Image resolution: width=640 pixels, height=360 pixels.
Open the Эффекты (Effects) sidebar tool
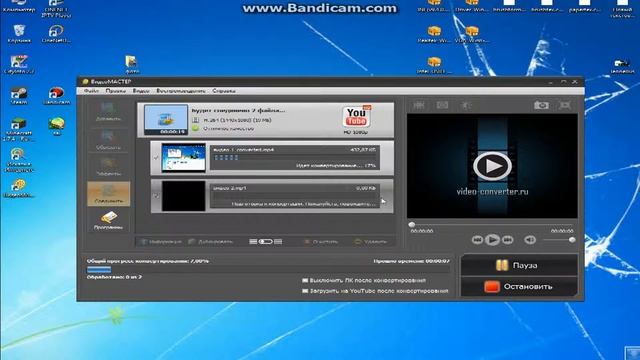[x=108, y=167]
